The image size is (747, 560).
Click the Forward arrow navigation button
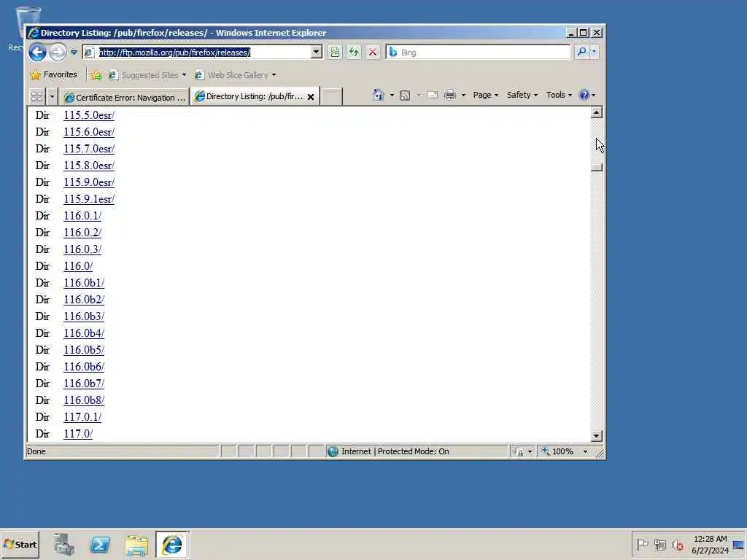[58, 52]
